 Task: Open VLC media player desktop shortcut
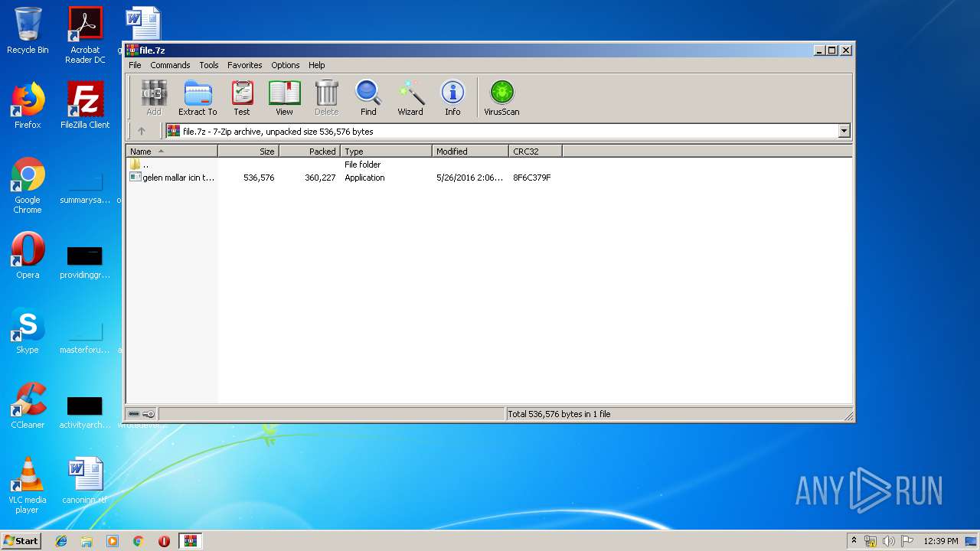point(28,486)
